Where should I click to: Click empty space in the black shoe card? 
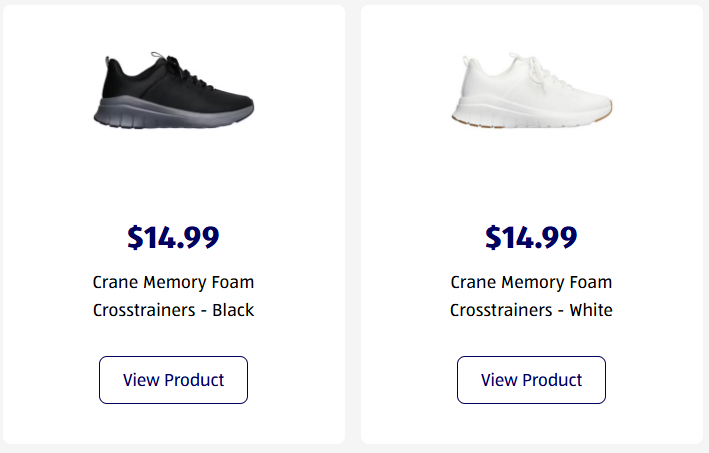(60, 180)
